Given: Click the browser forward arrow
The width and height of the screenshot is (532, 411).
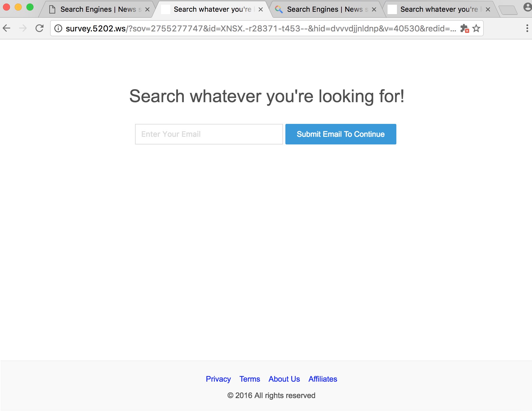Looking at the screenshot, I should click(x=23, y=28).
